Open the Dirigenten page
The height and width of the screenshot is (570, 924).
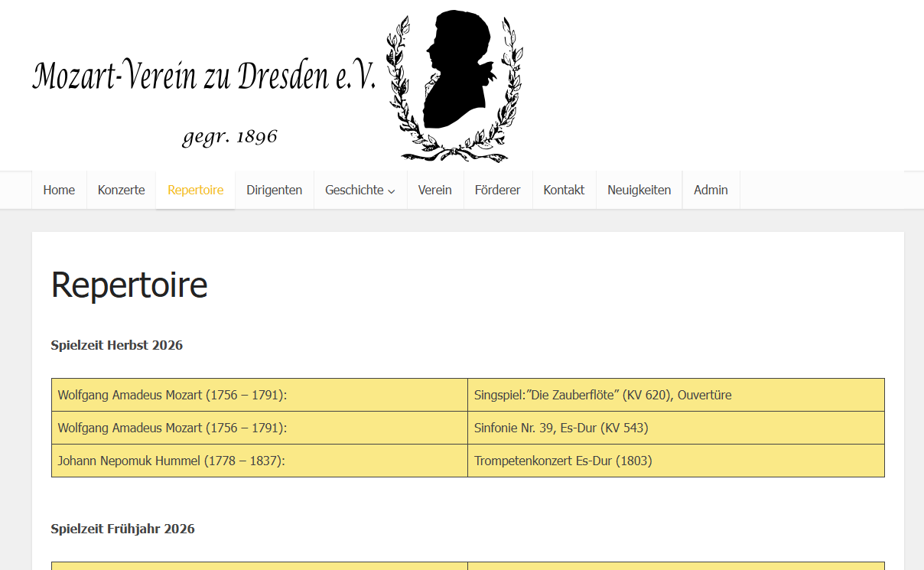pos(275,190)
